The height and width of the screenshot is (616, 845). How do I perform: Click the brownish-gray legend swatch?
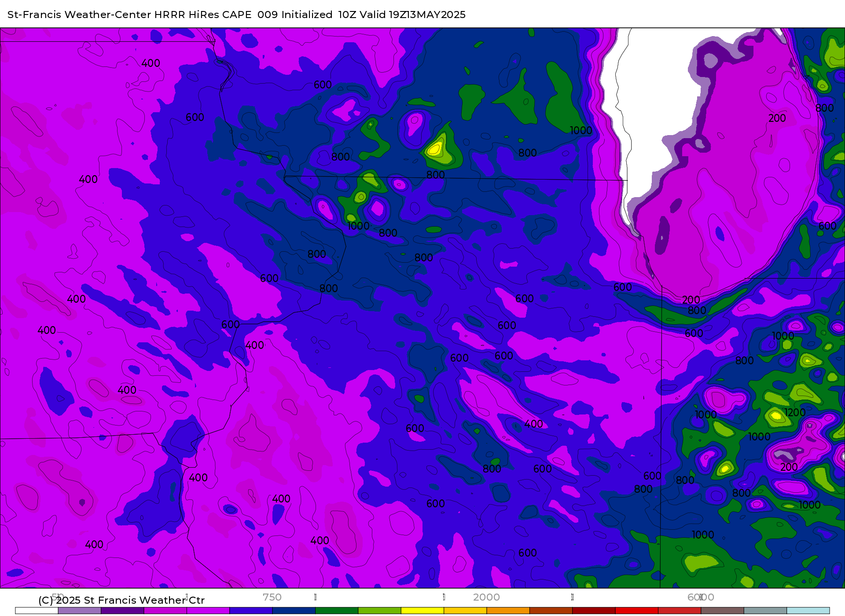(722, 611)
